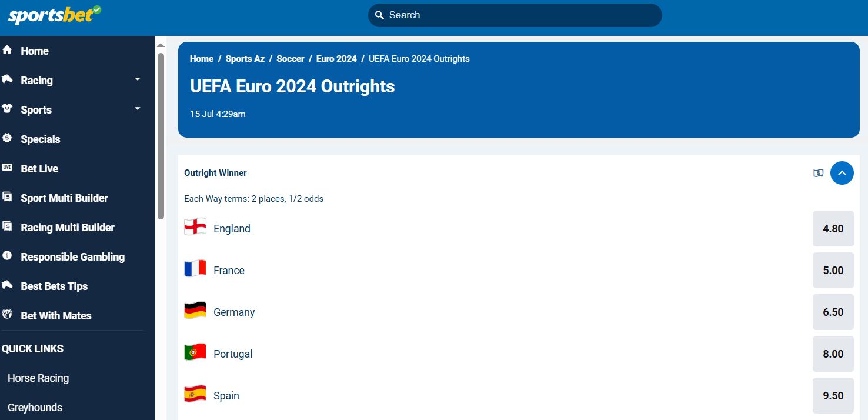Click the Portugal team name
Image resolution: width=868 pixels, height=420 pixels.
click(x=233, y=354)
